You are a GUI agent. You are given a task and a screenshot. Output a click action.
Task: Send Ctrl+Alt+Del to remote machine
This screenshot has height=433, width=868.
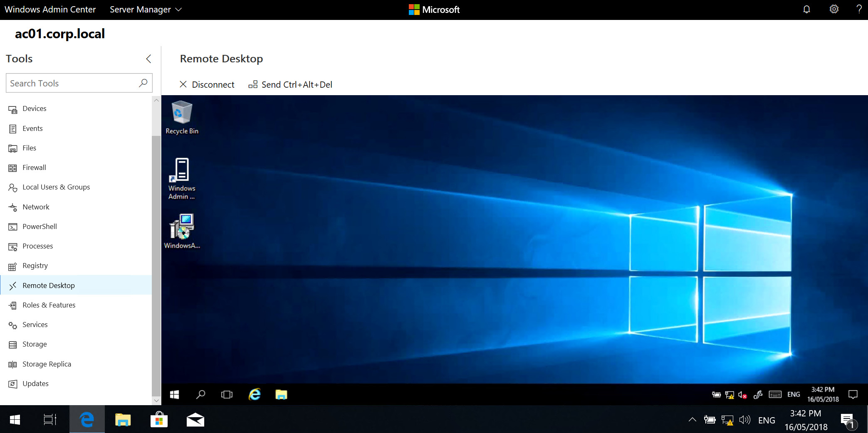[290, 84]
